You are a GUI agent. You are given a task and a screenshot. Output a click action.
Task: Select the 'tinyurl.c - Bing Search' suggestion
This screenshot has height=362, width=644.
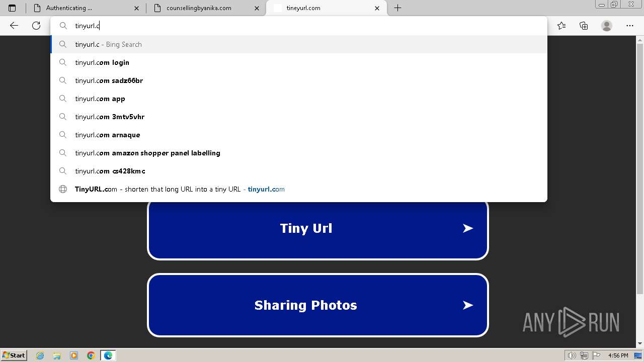(299, 44)
